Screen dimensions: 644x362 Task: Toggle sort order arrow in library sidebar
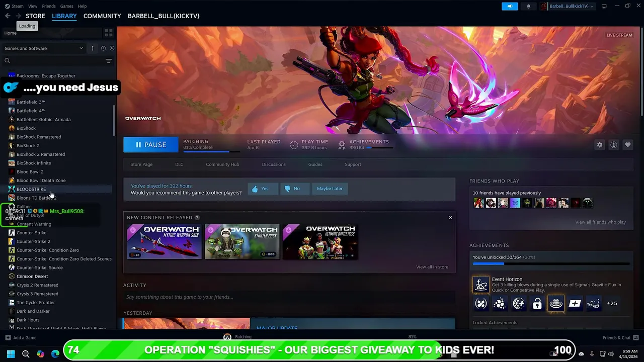point(93,48)
